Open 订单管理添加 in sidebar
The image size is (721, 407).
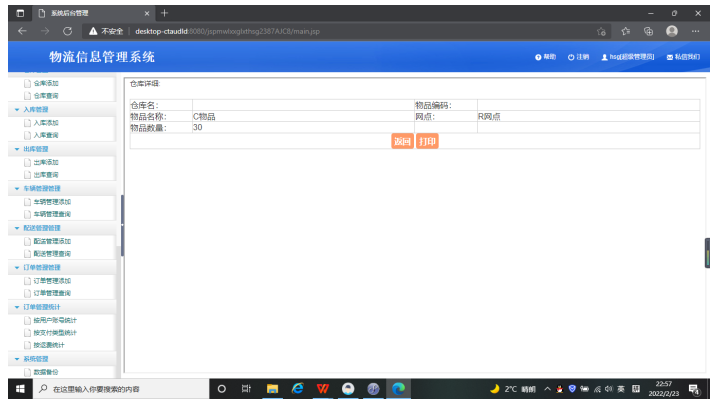pyautogui.click(x=52, y=281)
